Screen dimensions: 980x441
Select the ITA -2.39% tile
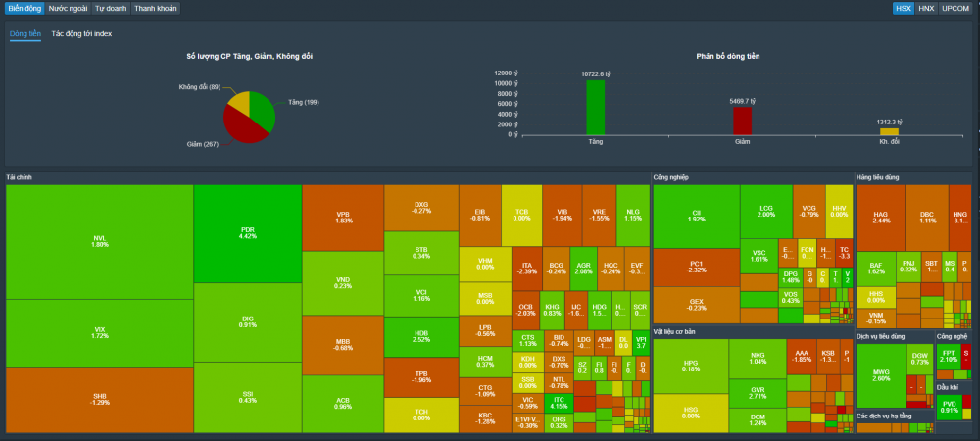[x=526, y=269]
